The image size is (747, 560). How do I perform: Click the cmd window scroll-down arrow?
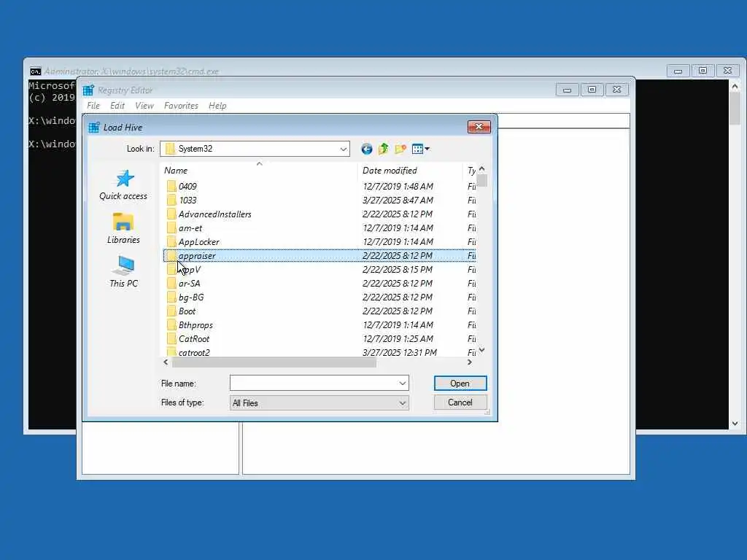[735, 424]
